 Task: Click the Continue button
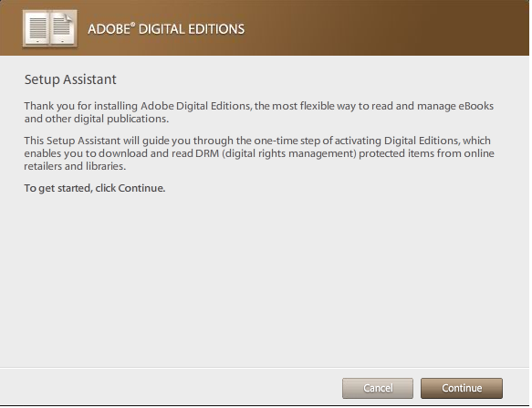click(x=462, y=388)
